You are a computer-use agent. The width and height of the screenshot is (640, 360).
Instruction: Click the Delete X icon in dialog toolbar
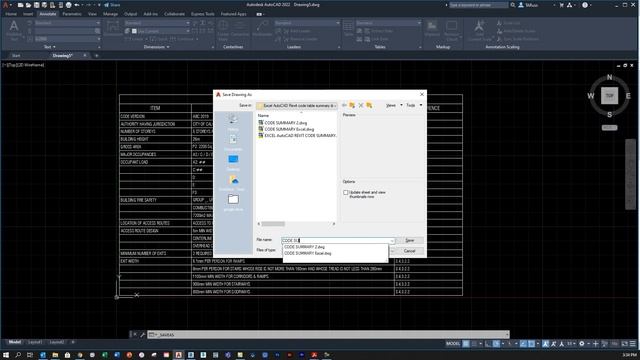361,105
